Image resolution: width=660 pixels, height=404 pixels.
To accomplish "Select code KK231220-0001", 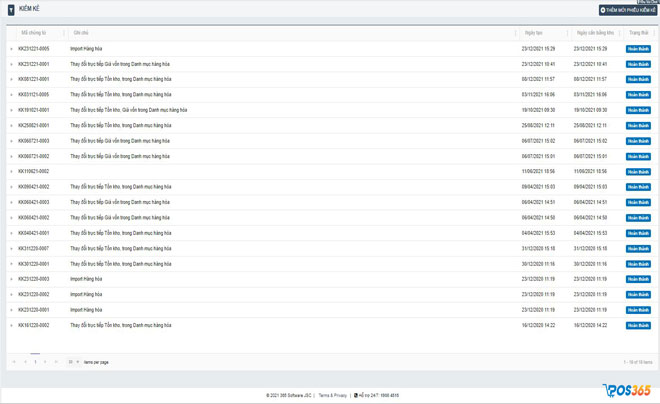I will click(x=34, y=310).
